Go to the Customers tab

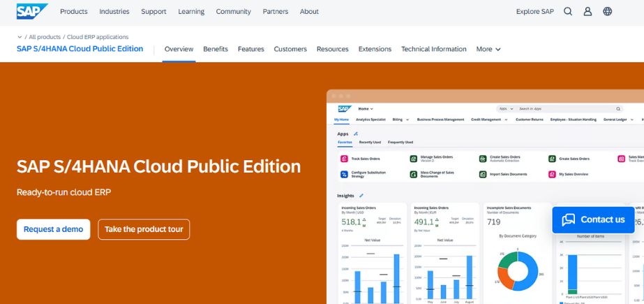(x=290, y=49)
